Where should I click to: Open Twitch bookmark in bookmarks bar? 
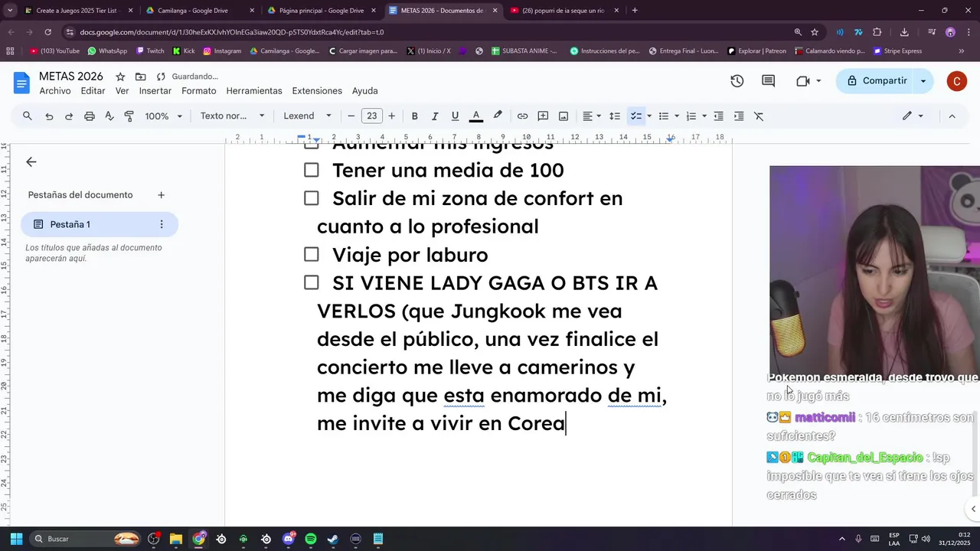pos(150,51)
